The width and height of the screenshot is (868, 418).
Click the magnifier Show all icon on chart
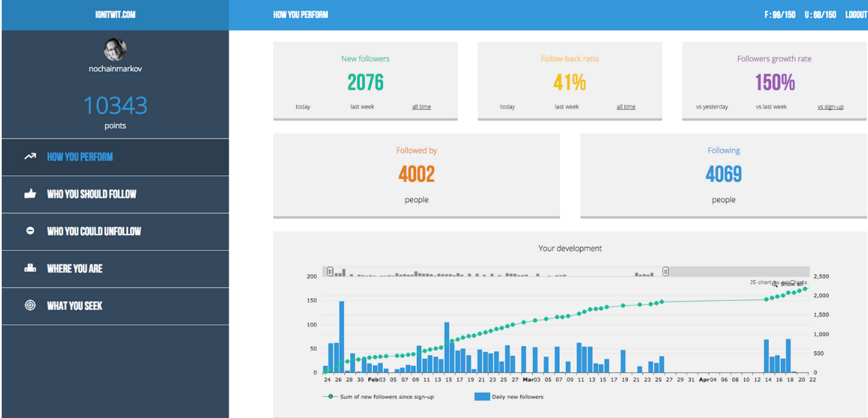pyautogui.click(x=776, y=284)
